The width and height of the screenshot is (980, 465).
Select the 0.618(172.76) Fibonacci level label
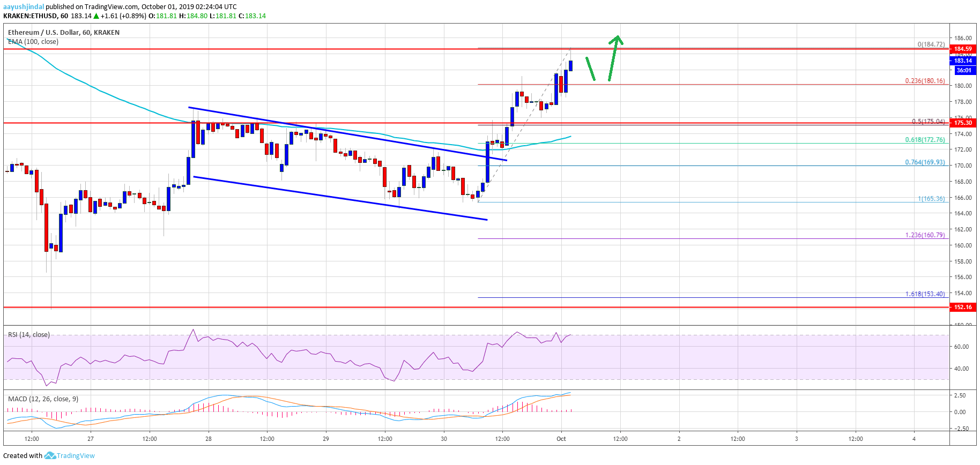pos(925,140)
